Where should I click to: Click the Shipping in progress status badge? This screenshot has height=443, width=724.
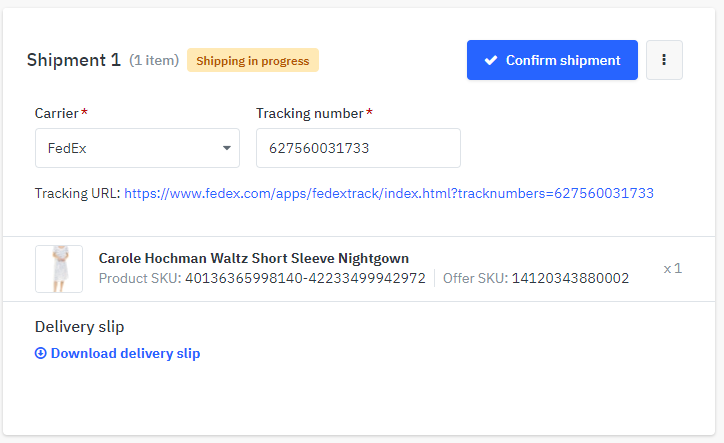pyautogui.click(x=253, y=61)
